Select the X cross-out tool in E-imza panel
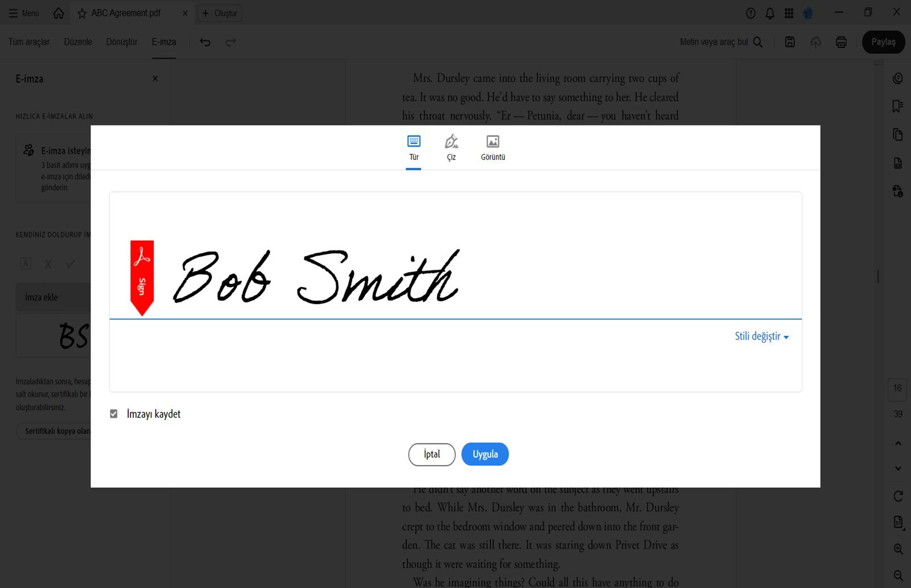 tap(48, 264)
